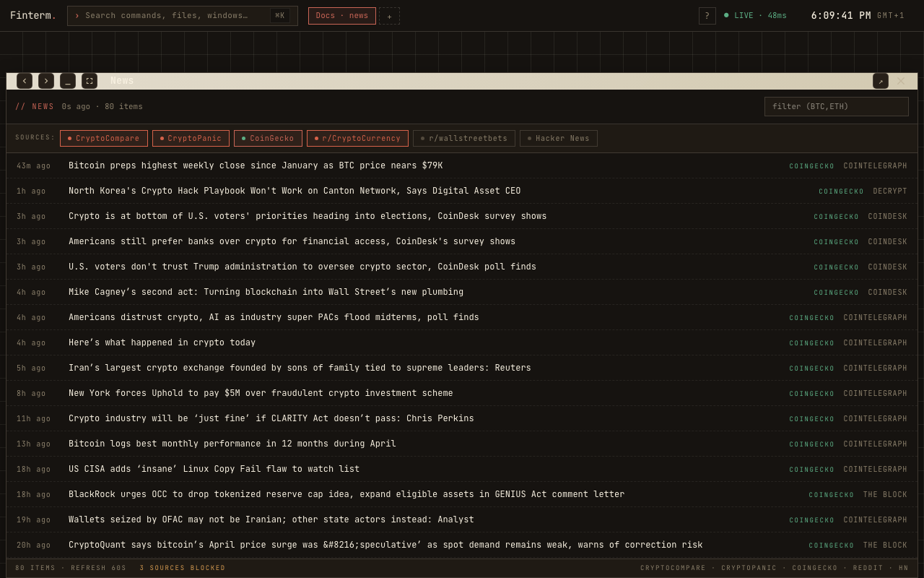This screenshot has height=578, width=924.
Task: Go forward with the News panel's right arrow
Action: click(x=46, y=81)
